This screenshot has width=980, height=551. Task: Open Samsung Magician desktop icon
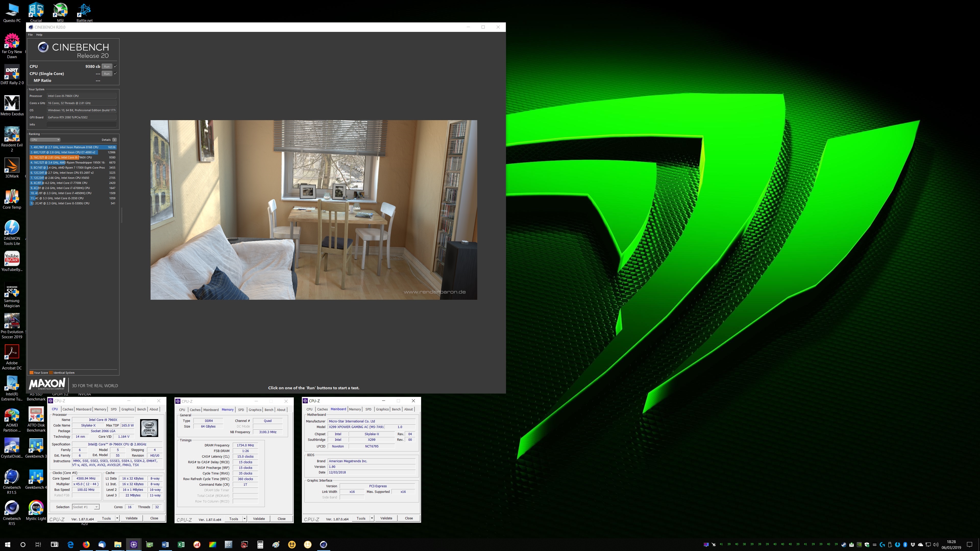[12, 295]
